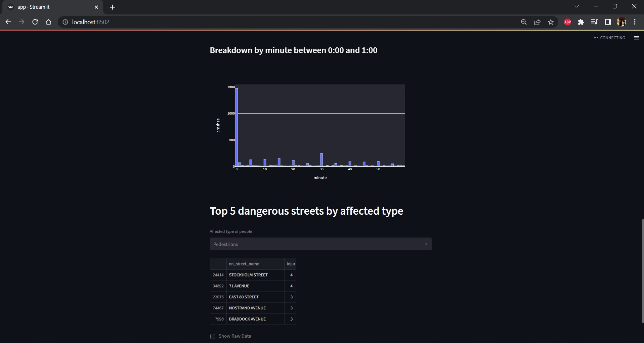Click the dropdown arrow beside Pedestrians
This screenshot has width=644, height=343.
426,244
